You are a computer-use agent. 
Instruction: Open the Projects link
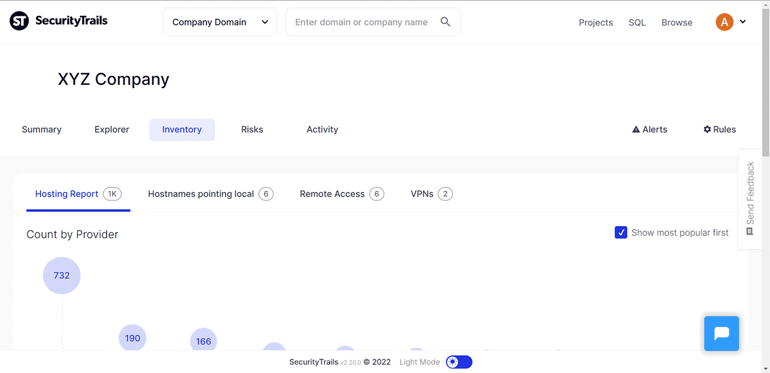click(596, 23)
